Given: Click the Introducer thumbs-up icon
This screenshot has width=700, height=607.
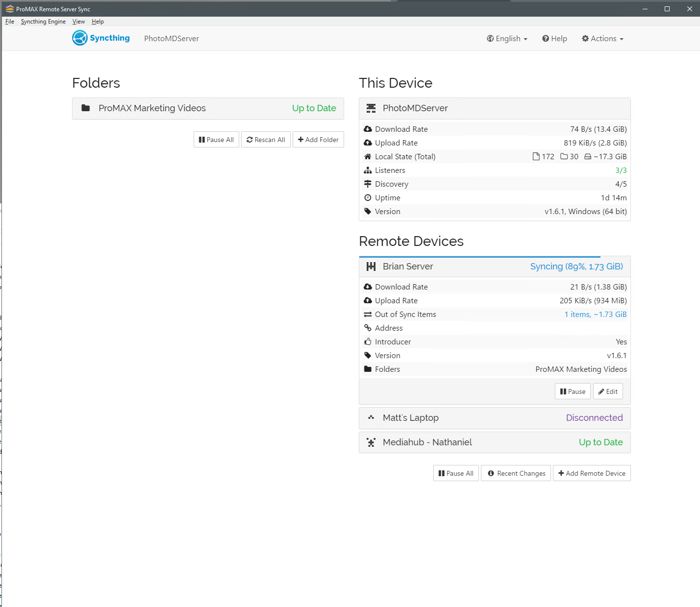Looking at the screenshot, I should point(368,341).
